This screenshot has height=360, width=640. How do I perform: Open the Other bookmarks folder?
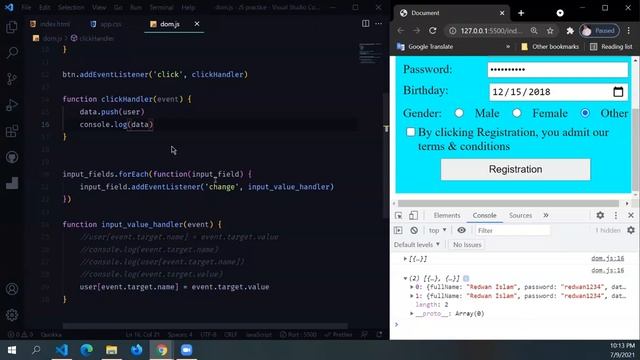pos(550,47)
